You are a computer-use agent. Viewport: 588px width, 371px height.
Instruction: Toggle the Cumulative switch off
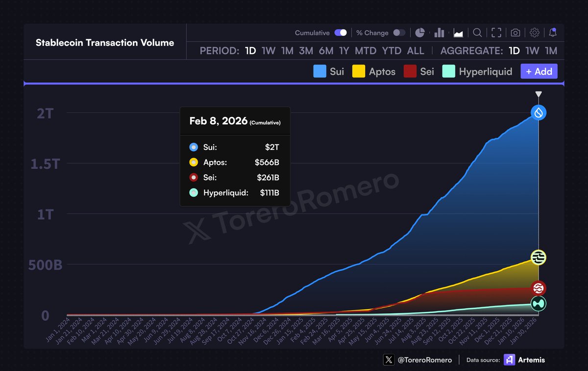341,33
